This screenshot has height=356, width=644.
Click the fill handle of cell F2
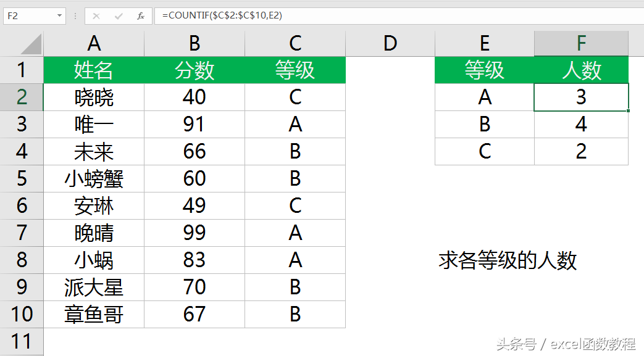click(629, 111)
